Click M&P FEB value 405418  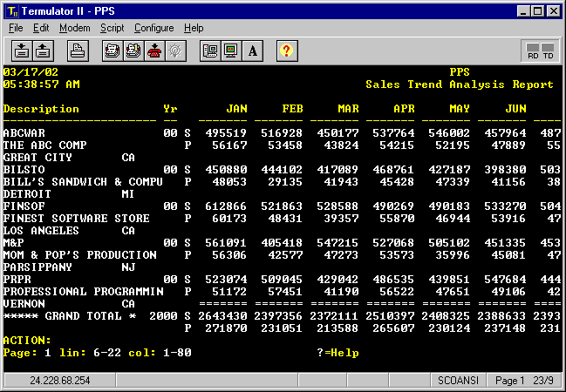[282, 243]
